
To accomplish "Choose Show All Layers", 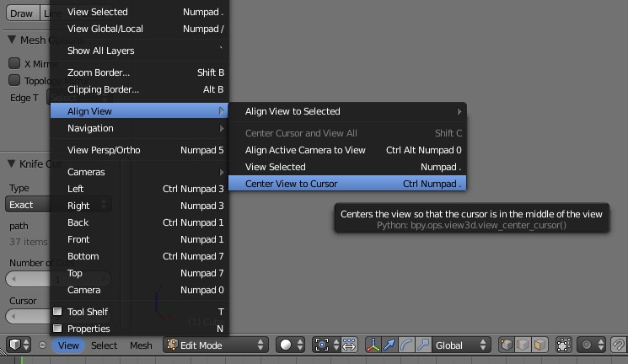I will 139,51.
